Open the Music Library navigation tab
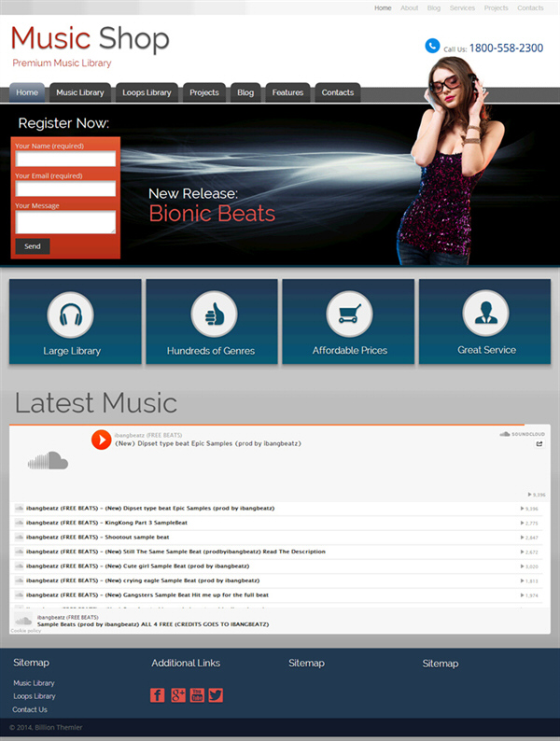 tap(80, 92)
